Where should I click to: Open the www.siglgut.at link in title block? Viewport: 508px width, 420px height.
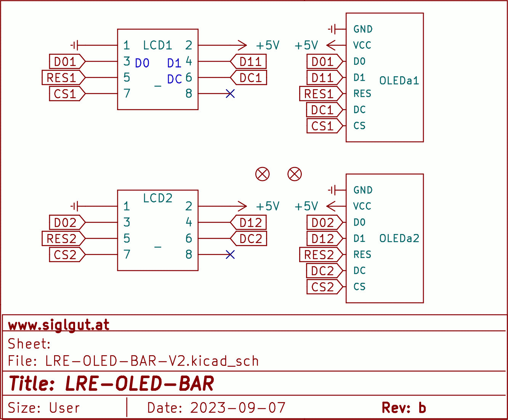click(59, 325)
